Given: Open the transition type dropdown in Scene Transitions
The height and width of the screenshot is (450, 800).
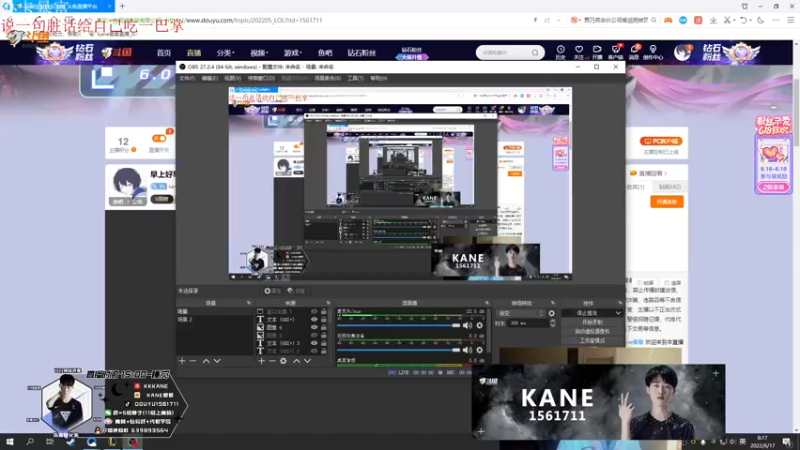Looking at the screenshot, I should [x=521, y=313].
